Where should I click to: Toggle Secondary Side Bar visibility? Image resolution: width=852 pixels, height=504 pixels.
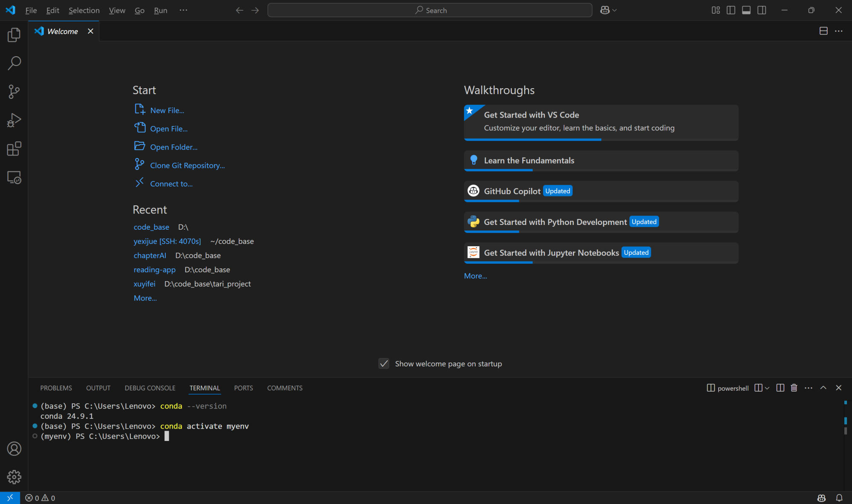pyautogui.click(x=762, y=10)
